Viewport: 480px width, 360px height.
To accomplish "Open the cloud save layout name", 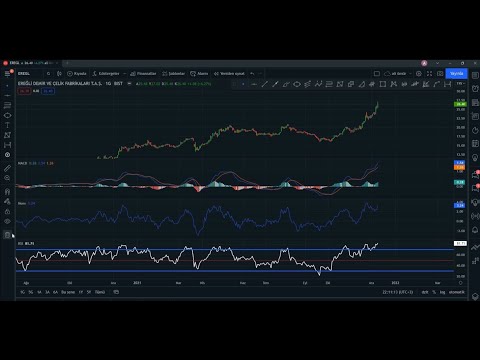I will tap(395, 74).
